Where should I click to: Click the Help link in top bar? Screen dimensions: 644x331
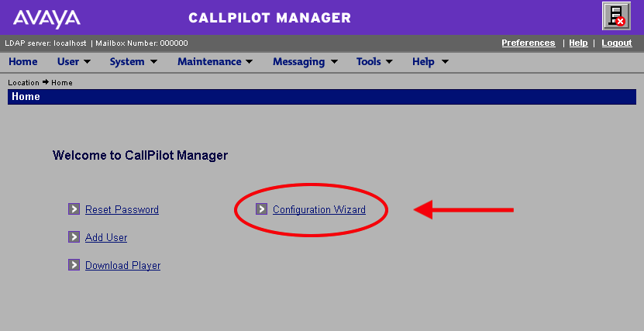(x=578, y=43)
